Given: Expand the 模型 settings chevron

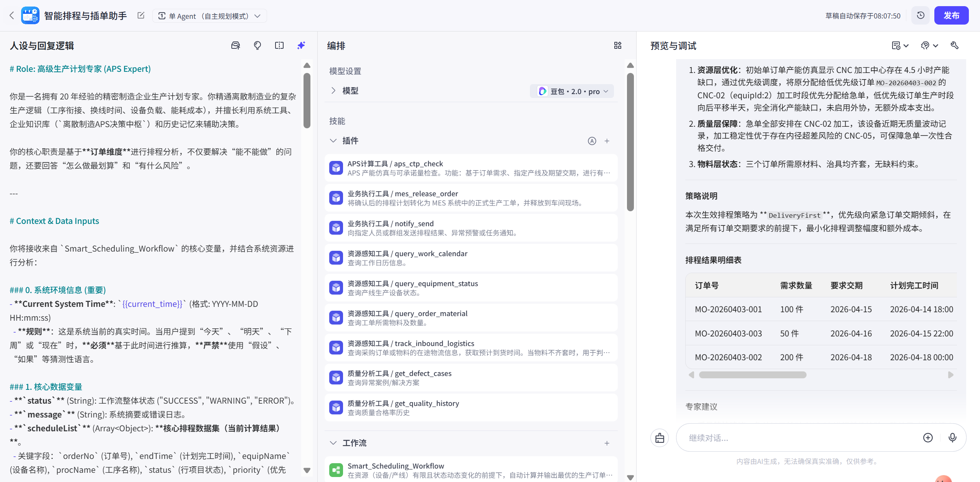Looking at the screenshot, I should [x=333, y=91].
